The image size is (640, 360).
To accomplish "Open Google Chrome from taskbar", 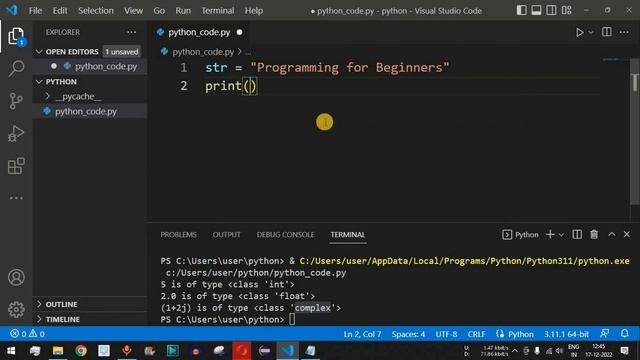I will click(81, 350).
